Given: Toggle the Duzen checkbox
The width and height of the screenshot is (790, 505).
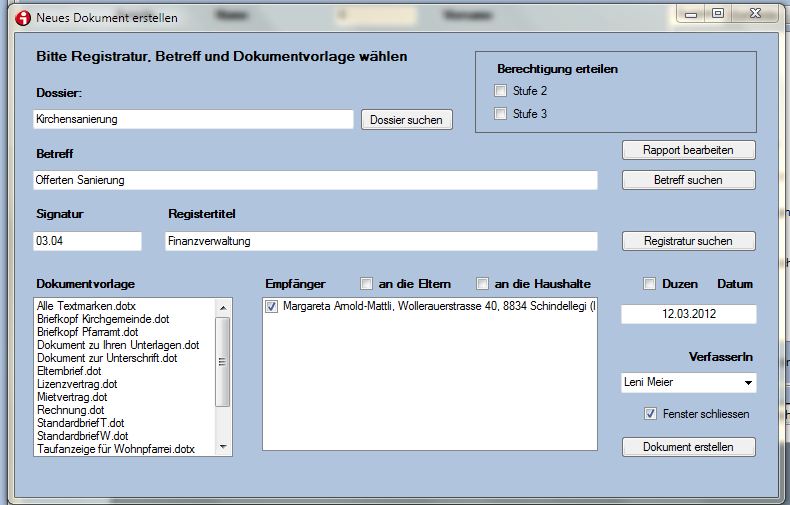Looking at the screenshot, I should pyautogui.click(x=650, y=284).
